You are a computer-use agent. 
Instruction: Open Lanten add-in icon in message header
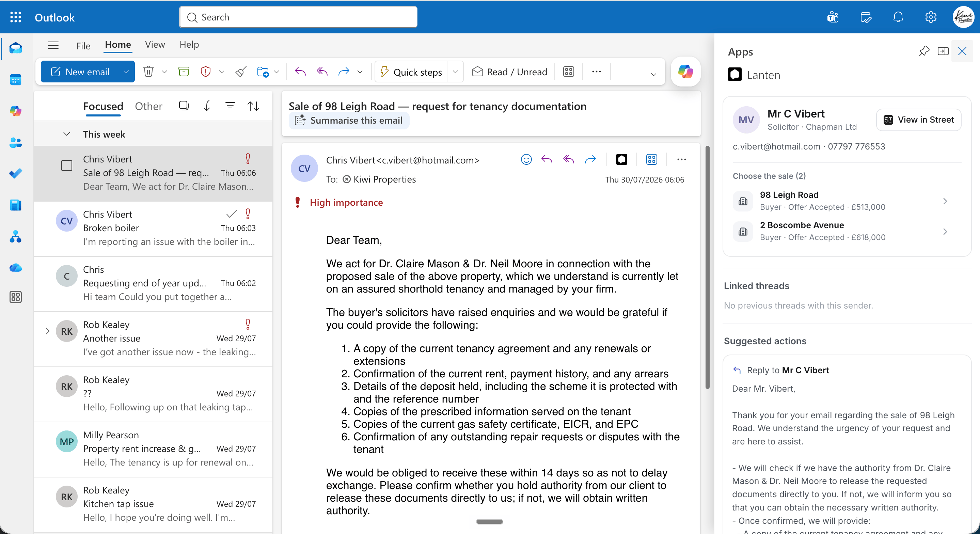622,159
